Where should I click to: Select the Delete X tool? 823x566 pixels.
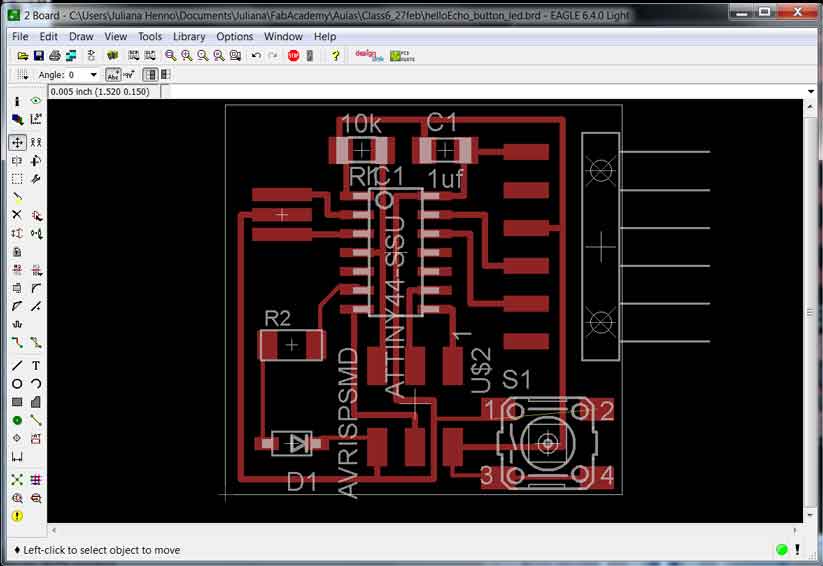17,215
